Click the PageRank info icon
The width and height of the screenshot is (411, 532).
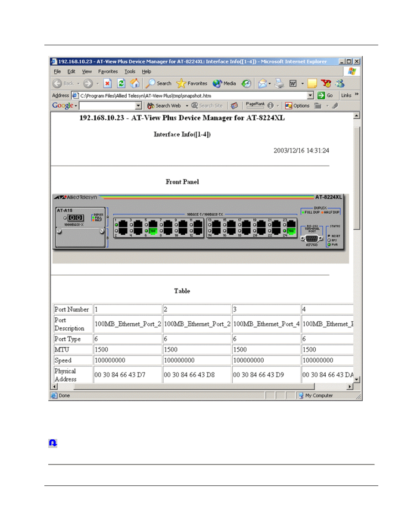pyautogui.click(x=270, y=106)
